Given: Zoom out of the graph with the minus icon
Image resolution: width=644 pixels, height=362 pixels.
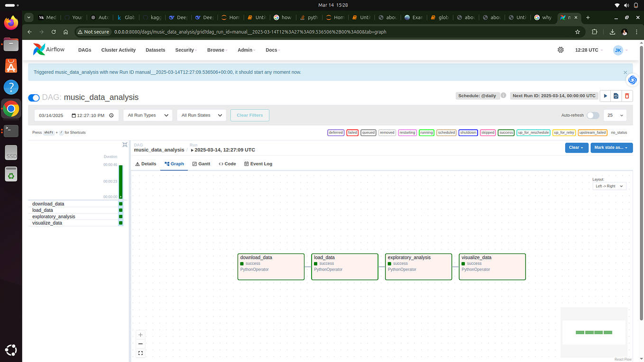Looking at the screenshot, I should coord(140,344).
